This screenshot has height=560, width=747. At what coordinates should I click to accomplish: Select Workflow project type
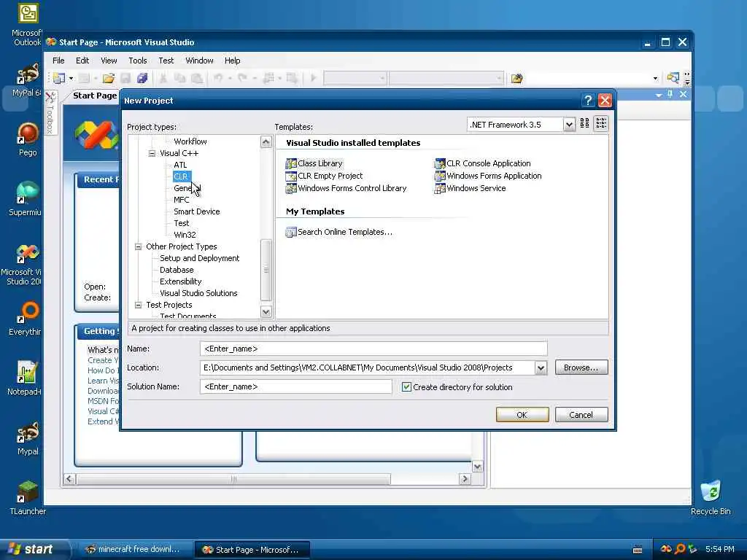point(190,141)
